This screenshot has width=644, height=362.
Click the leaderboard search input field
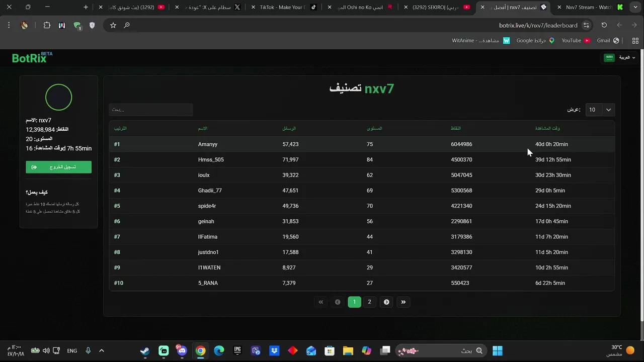[151, 110]
